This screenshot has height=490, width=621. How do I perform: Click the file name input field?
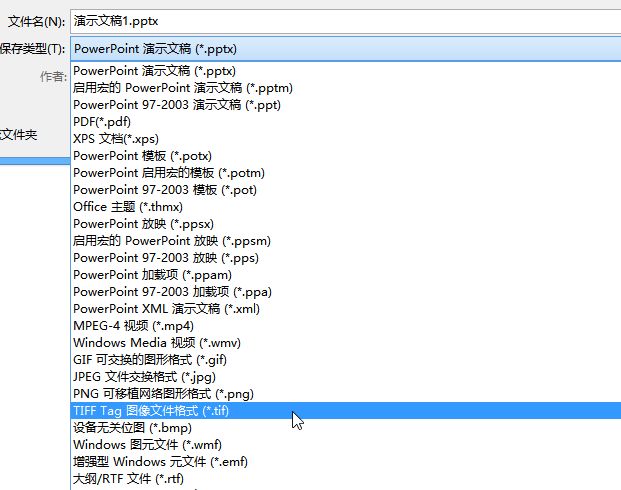(345, 21)
